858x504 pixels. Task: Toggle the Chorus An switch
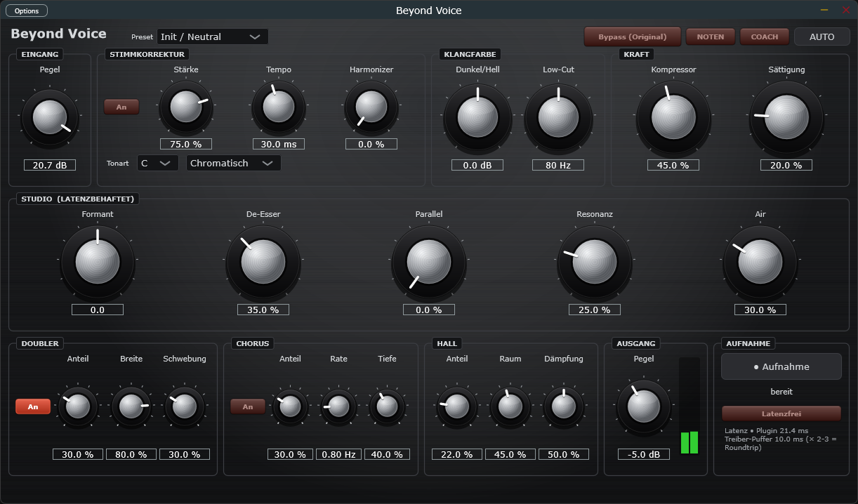click(248, 406)
